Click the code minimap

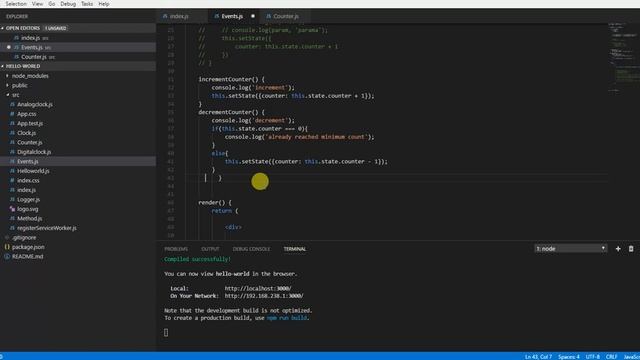pos(624,57)
